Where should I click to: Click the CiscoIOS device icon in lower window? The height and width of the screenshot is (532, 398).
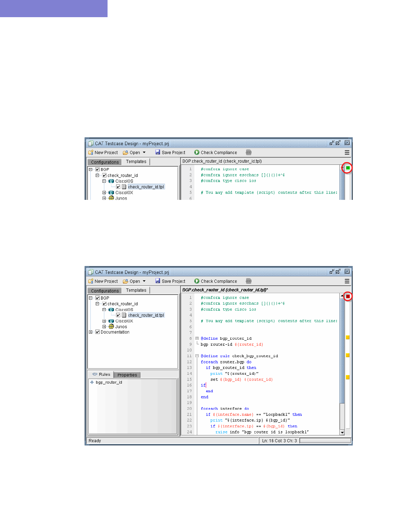click(x=111, y=310)
